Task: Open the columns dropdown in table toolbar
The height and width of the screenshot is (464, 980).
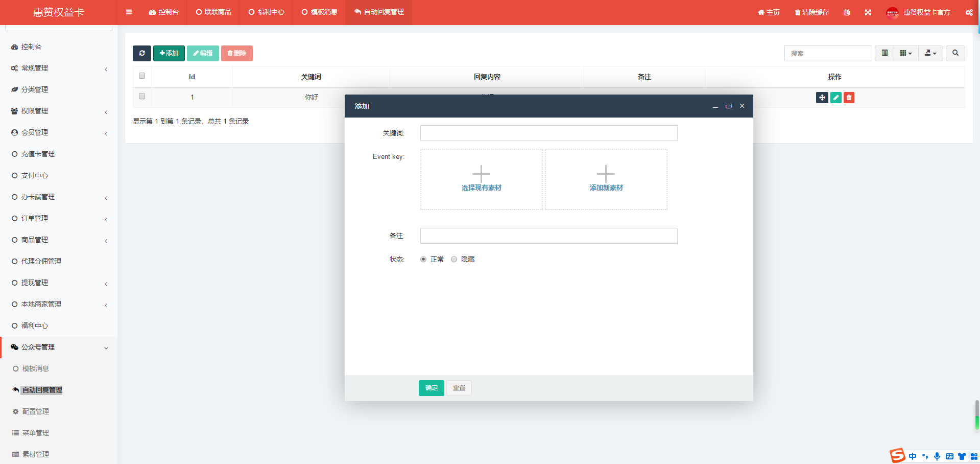Action: pos(906,53)
